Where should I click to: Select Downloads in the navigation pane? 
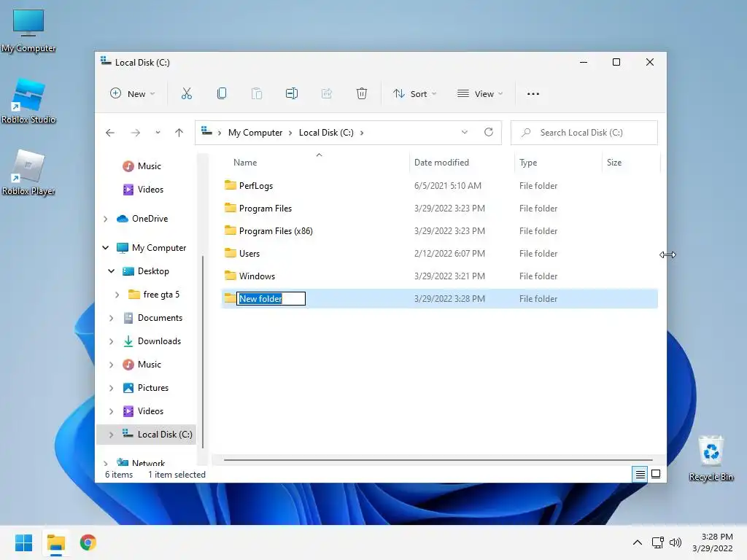(159, 341)
